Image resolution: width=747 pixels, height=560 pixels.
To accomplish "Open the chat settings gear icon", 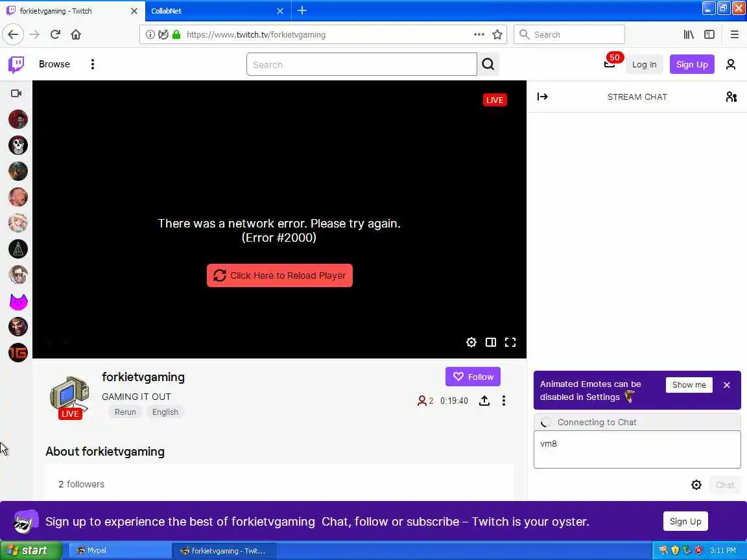I will click(696, 485).
